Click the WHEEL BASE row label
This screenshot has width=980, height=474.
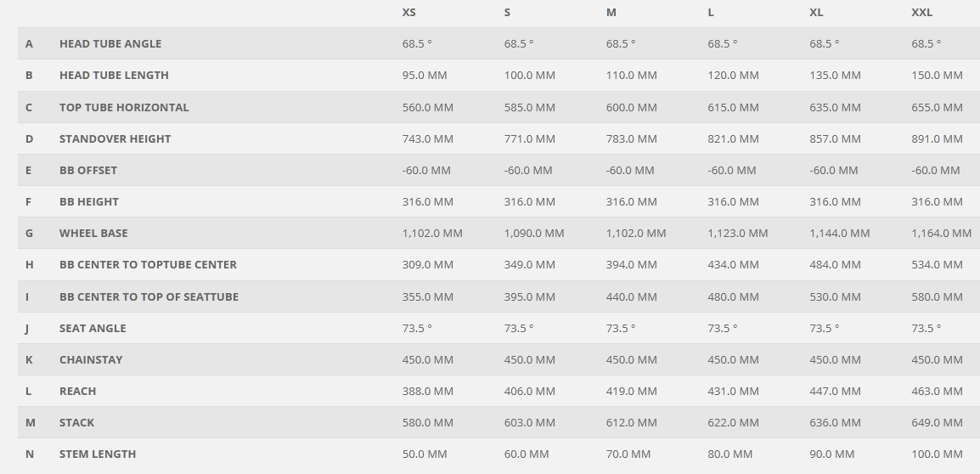(x=93, y=234)
